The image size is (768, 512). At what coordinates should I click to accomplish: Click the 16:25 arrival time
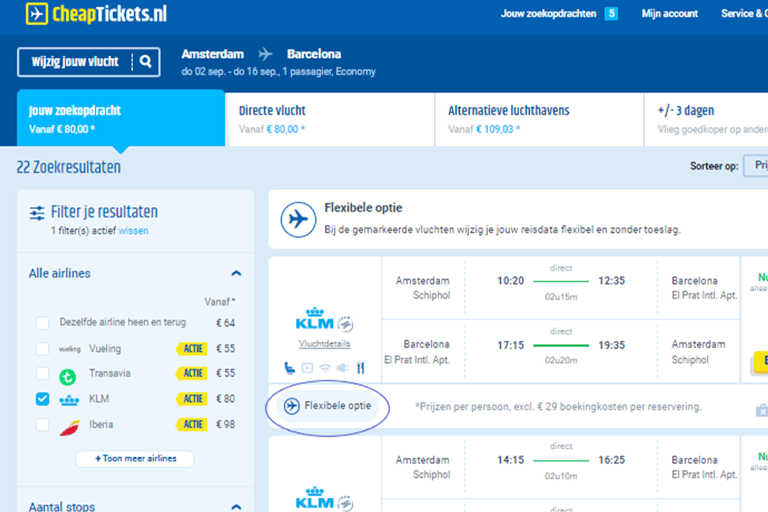pyautogui.click(x=611, y=460)
